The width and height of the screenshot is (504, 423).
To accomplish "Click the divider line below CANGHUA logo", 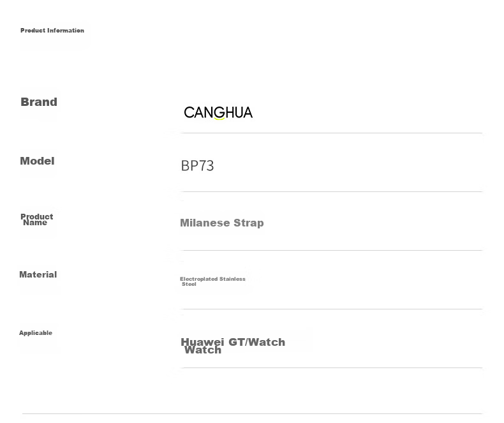I will pos(331,133).
